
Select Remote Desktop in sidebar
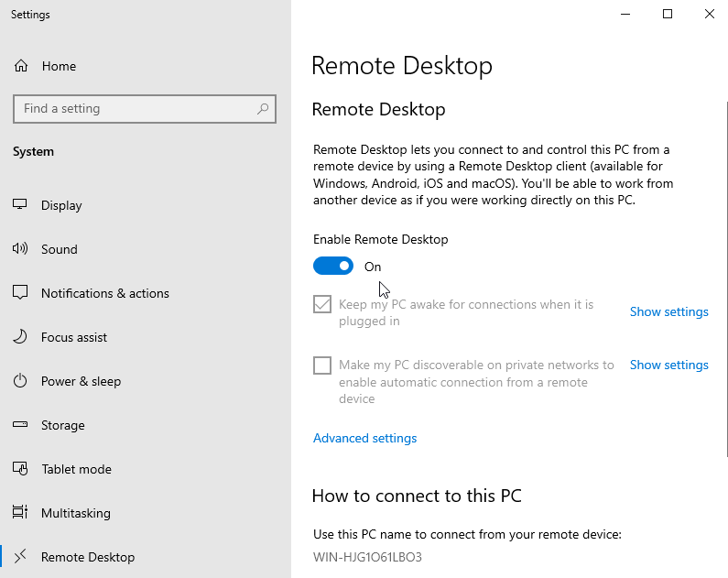coord(146,557)
